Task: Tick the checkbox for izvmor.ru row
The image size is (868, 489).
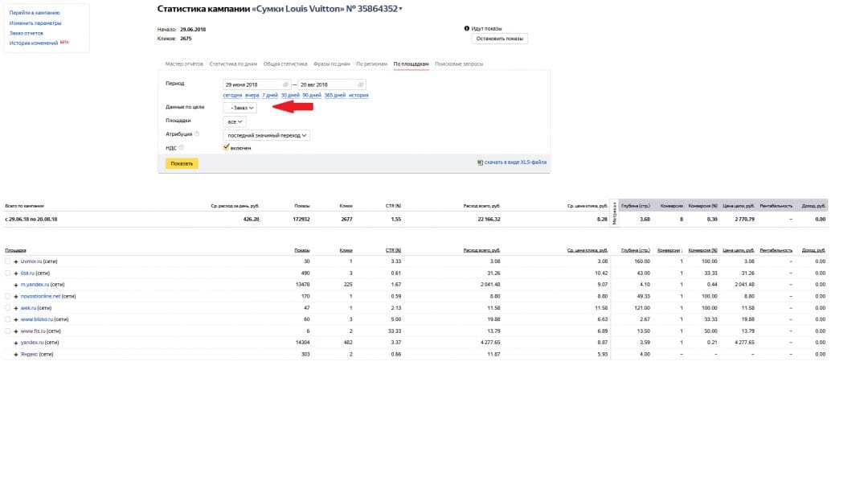Action: (x=8, y=261)
